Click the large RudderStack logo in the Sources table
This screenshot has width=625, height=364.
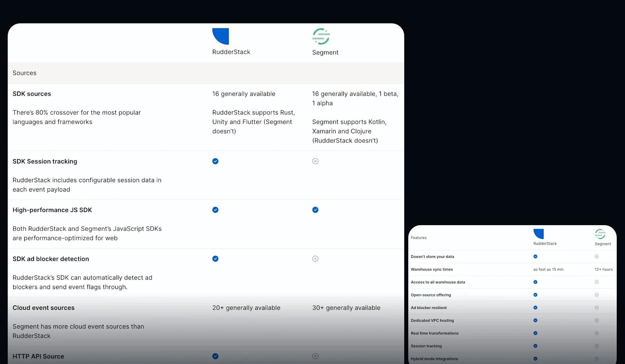tap(220, 36)
